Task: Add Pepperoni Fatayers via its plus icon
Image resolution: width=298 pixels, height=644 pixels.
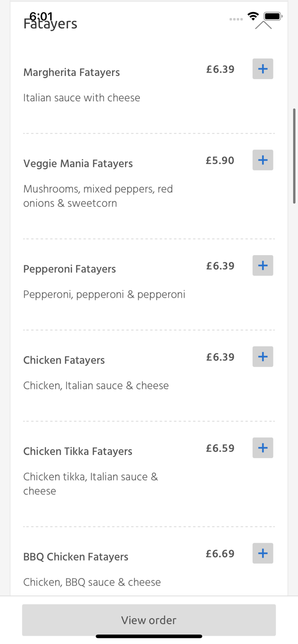Action: (263, 265)
